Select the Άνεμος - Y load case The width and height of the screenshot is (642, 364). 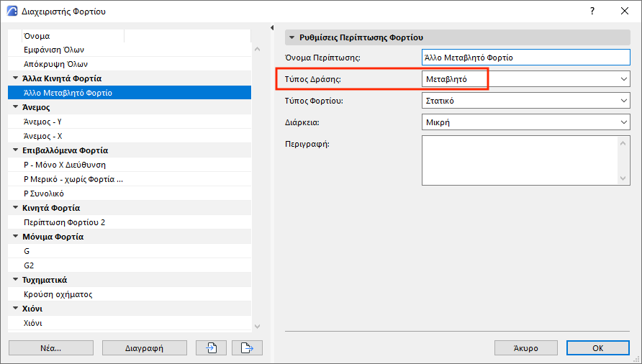[x=43, y=122]
